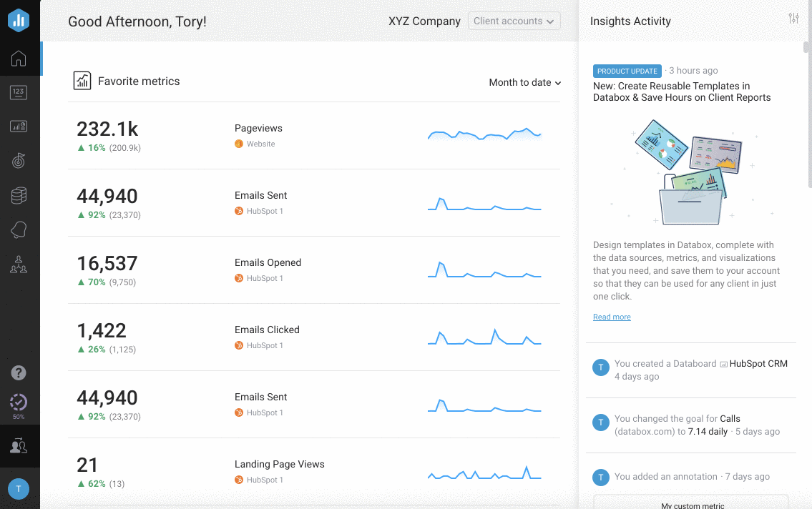Open the team hierarchy sidebar icon
Viewport: 812px width, 509px height.
pyautogui.click(x=19, y=265)
